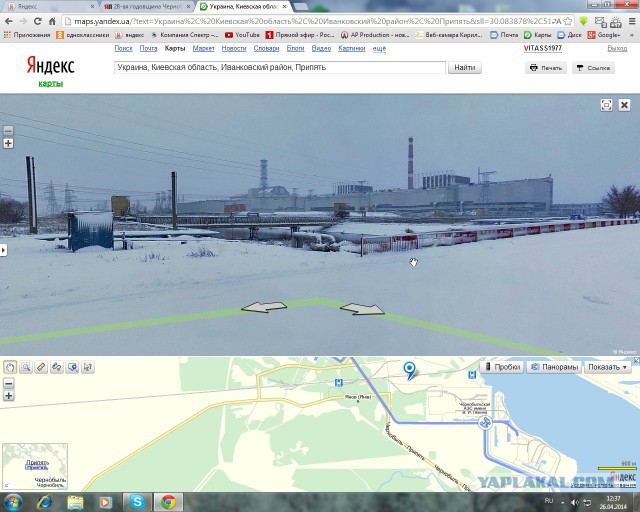Open the Словари service link

click(266, 48)
